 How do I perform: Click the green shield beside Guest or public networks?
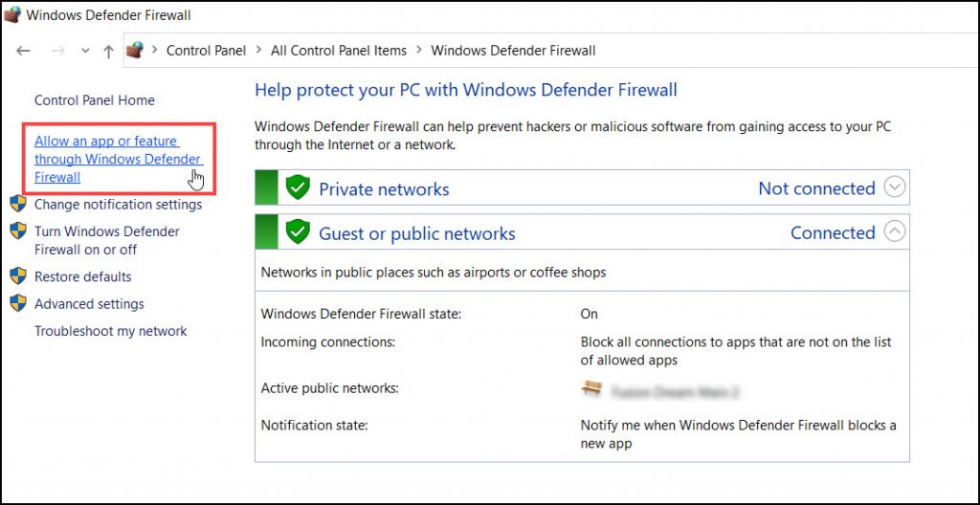tap(298, 232)
